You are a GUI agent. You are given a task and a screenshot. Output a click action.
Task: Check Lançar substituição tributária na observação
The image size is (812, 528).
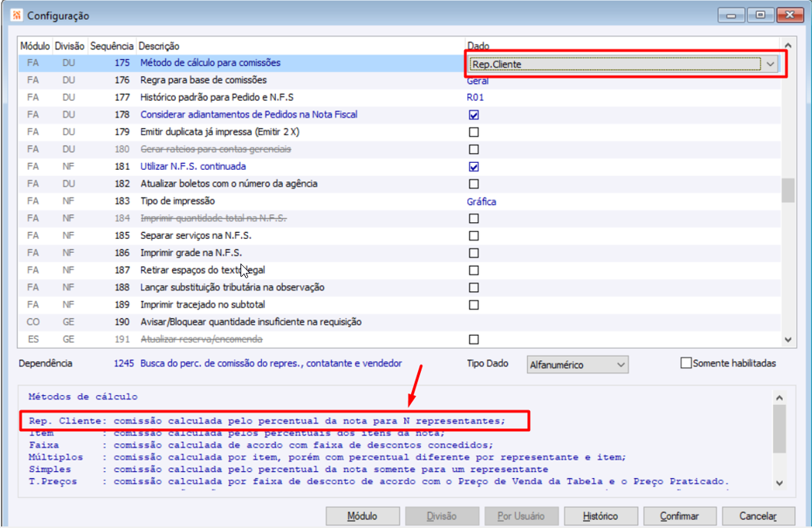tap(473, 287)
